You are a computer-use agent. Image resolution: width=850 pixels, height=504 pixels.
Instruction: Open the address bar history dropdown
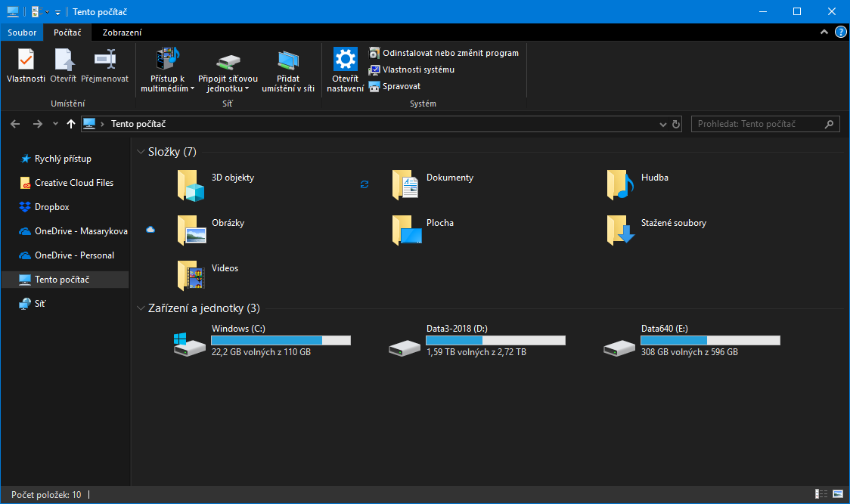pyautogui.click(x=662, y=124)
